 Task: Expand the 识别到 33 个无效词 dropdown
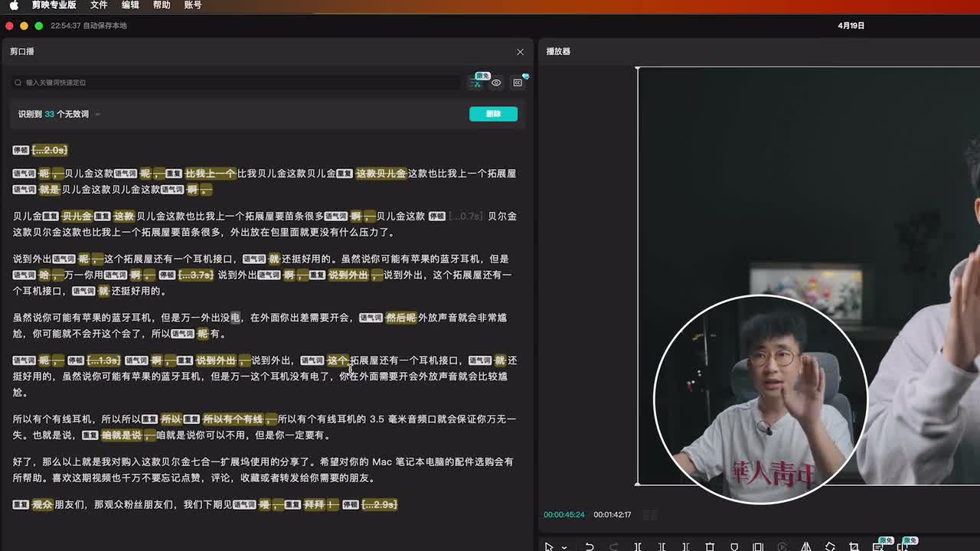click(97, 114)
